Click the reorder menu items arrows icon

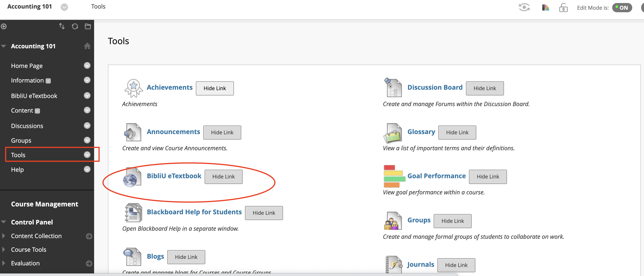(x=62, y=26)
